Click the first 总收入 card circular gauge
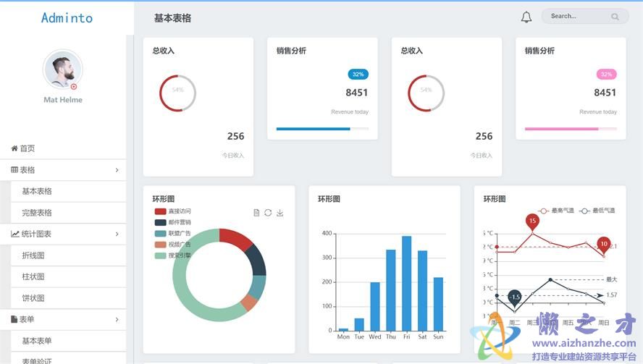643x364 pixels. click(177, 93)
